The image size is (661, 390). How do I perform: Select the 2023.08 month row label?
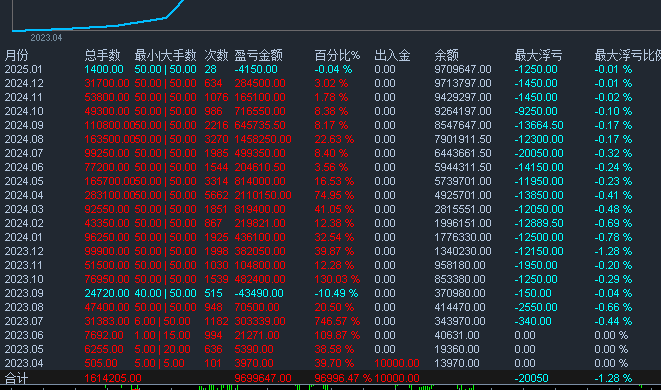click(24, 307)
